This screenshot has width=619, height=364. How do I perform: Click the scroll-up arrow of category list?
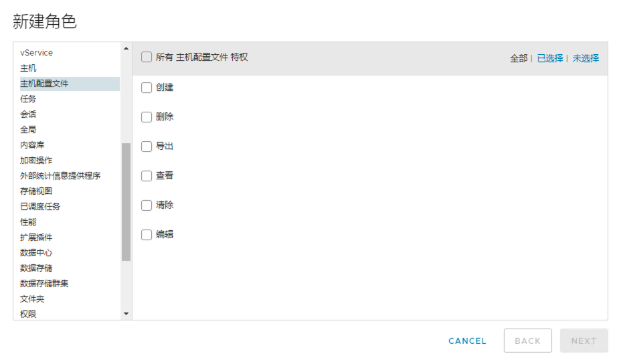[x=126, y=49]
